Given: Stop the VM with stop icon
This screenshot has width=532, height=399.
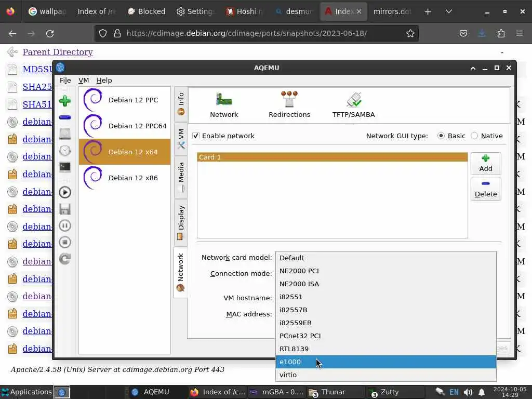Looking at the screenshot, I should point(65,242).
